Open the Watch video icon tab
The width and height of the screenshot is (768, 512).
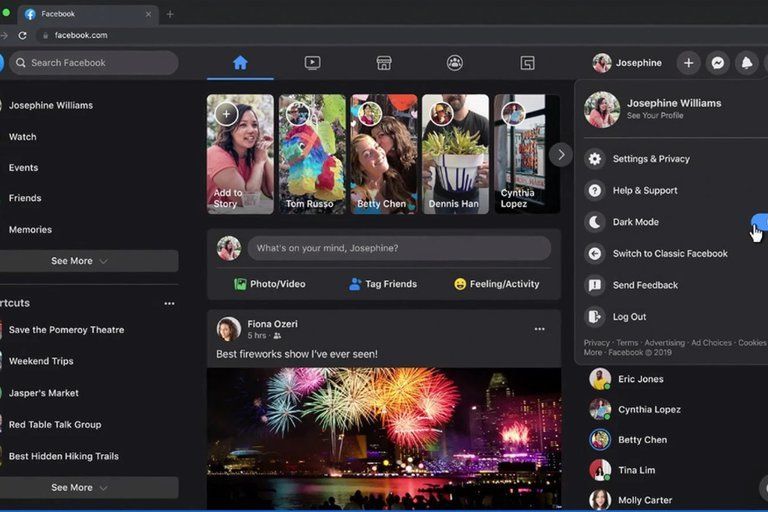click(x=312, y=63)
